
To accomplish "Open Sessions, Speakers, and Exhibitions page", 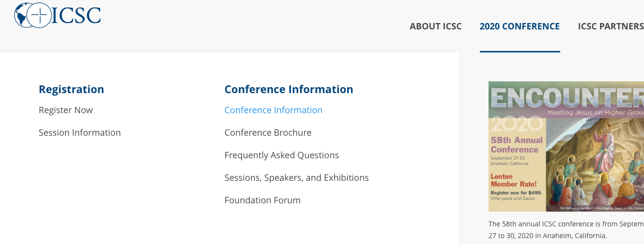I will click(x=296, y=178).
